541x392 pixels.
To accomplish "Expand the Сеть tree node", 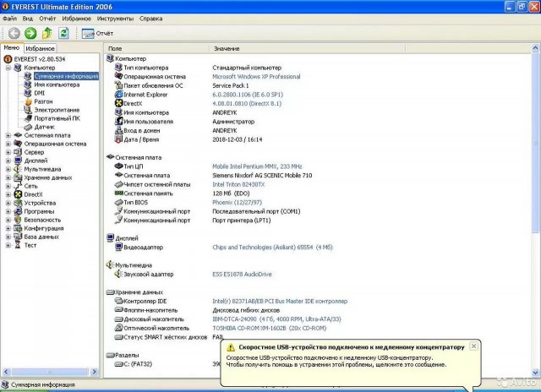I will click(x=8, y=186).
